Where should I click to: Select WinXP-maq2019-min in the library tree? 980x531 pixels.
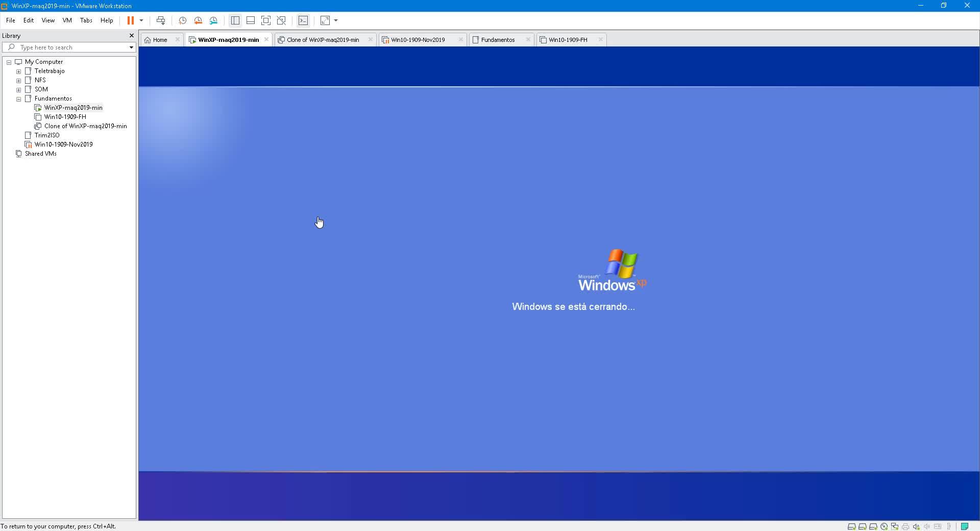pos(73,108)
